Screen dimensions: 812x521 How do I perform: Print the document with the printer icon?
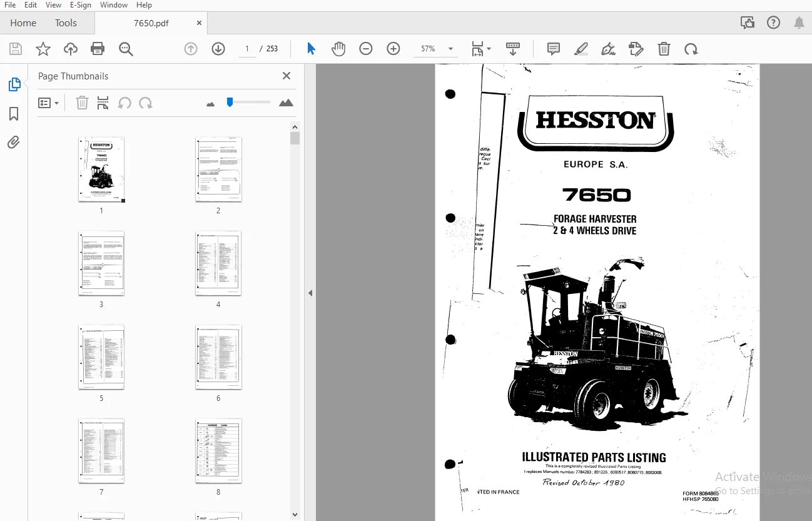click(x=98, y=49)
